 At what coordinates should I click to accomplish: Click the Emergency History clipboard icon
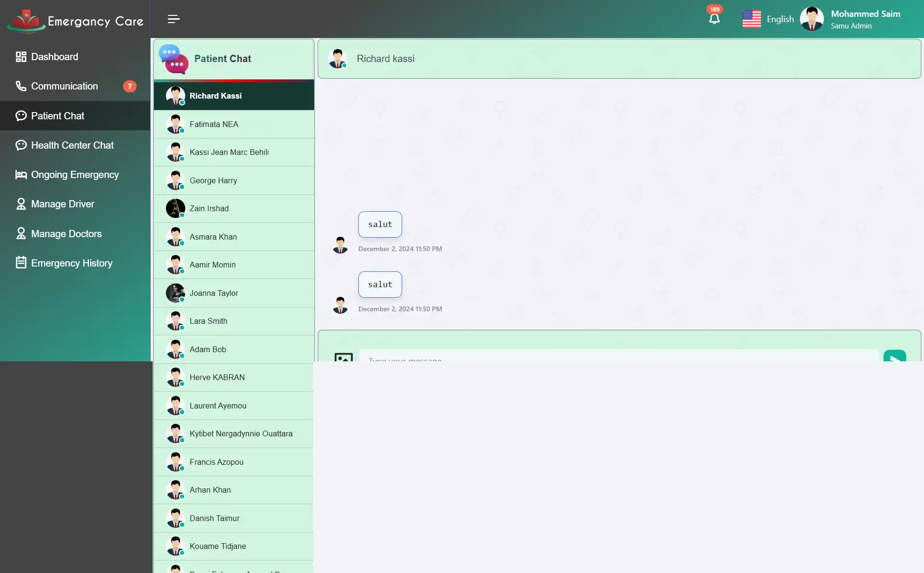[x=20, y=263]
